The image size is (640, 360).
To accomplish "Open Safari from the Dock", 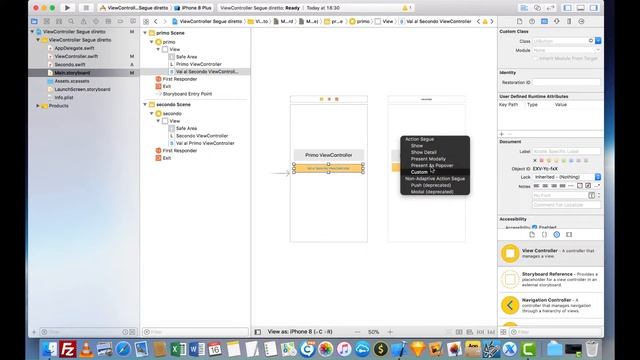I will pyautogui.click(x=123, y=349).
